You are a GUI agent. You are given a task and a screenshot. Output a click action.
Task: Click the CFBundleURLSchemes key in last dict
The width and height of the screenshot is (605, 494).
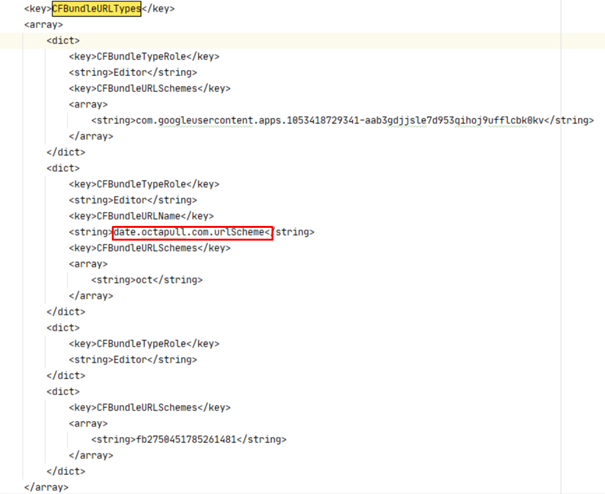coord(149,407)
